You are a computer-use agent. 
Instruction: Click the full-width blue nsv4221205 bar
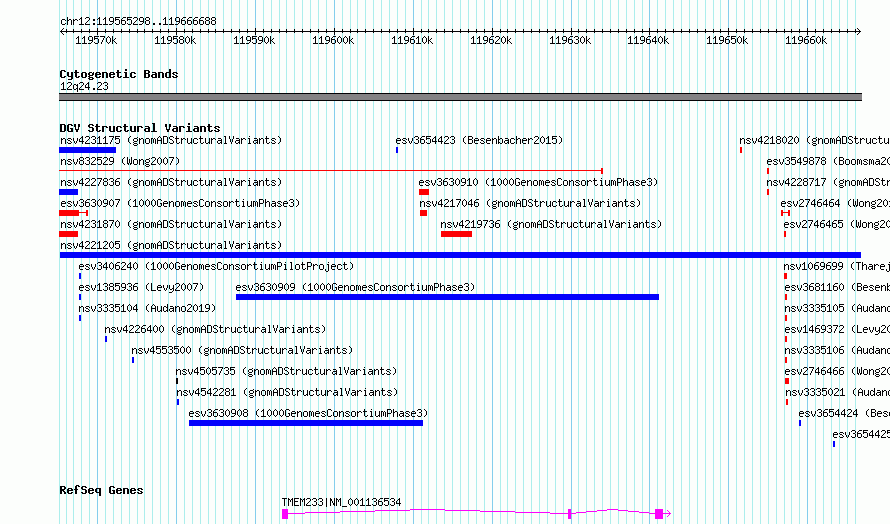coord(460,255)
